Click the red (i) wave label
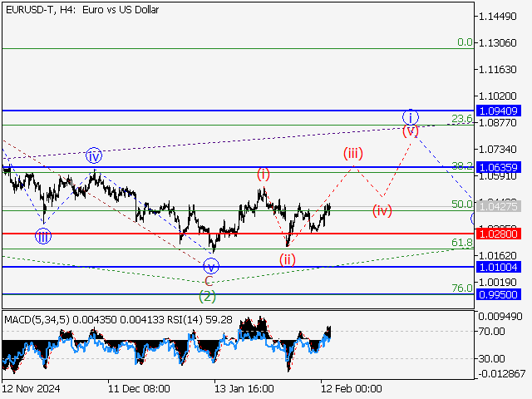The width and height of the screenshot is (532, 399). 264,174
